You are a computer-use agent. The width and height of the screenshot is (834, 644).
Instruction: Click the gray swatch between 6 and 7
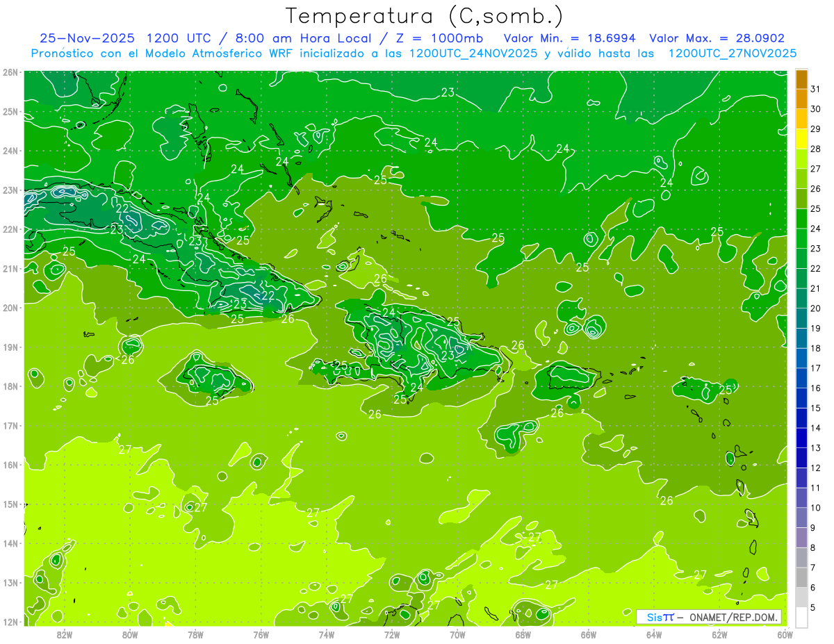click(801, 578)
